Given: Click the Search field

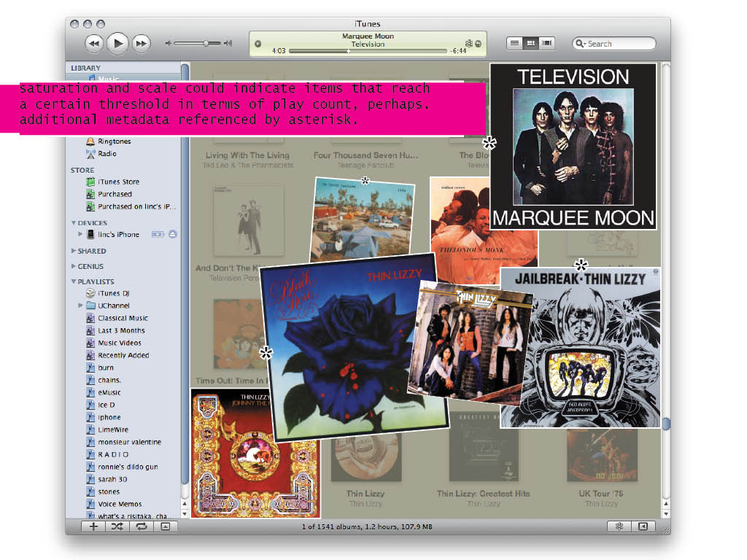Looking at the screenshot, I should (x=614, y=43).
